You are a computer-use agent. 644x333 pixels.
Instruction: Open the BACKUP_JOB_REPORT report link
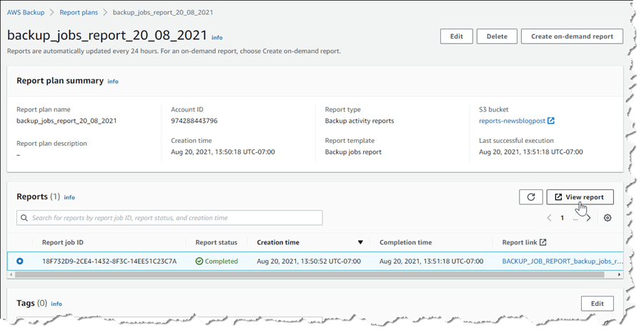(563, 261)
